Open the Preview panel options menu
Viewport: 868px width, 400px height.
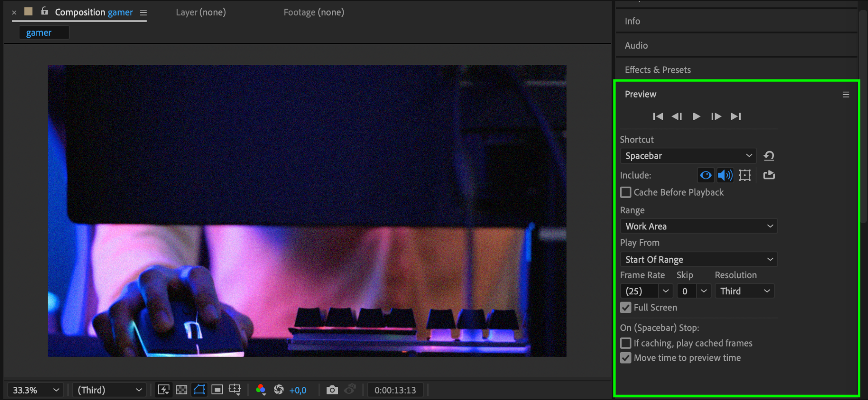point(846,95)
